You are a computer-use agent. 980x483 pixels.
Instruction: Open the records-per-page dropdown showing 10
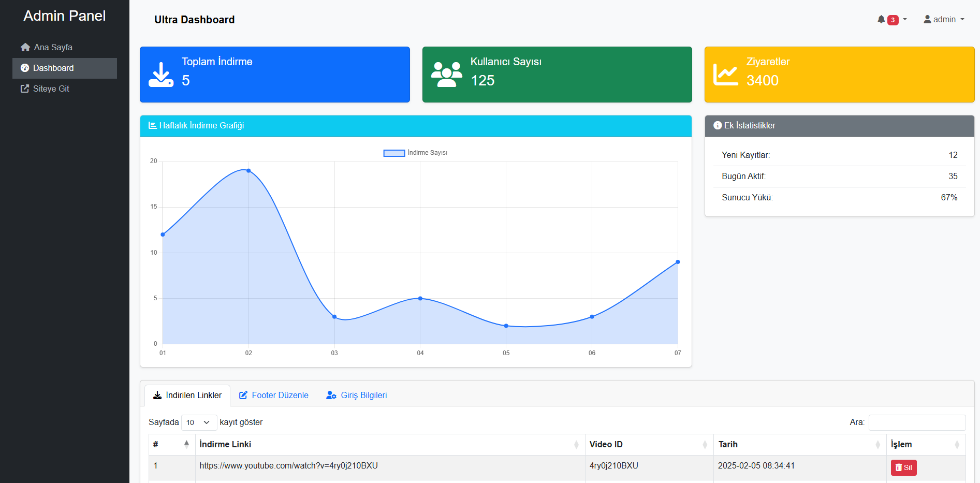pyautogui.click(x=199, y=422)
